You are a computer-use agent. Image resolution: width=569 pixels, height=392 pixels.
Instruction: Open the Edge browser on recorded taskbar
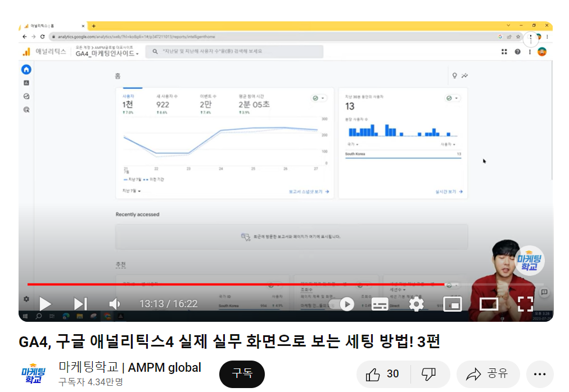tap(66, 316)
